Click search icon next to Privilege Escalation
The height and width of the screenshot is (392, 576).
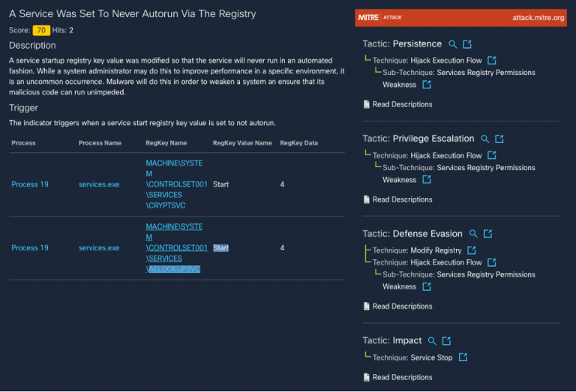[485, 139]
